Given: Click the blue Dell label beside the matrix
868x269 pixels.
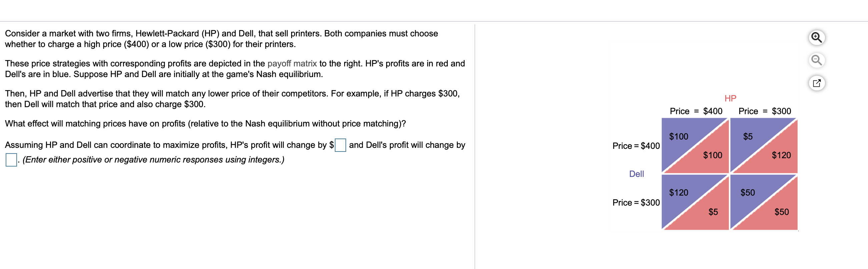Looking at the screenshot, I should coord(637,174).
